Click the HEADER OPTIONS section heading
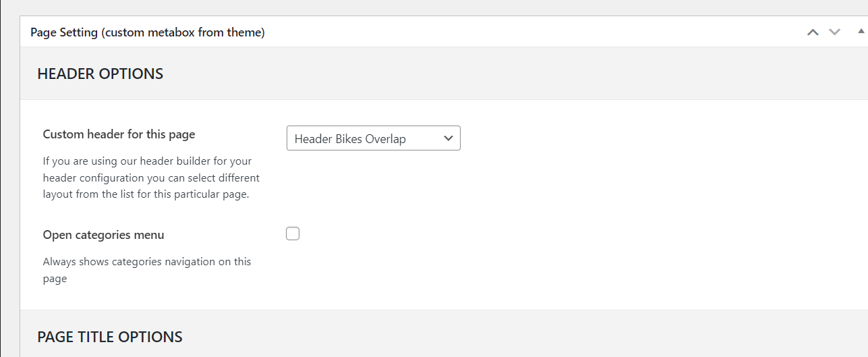This screenshot has height=357, width=868. point(100,74)
